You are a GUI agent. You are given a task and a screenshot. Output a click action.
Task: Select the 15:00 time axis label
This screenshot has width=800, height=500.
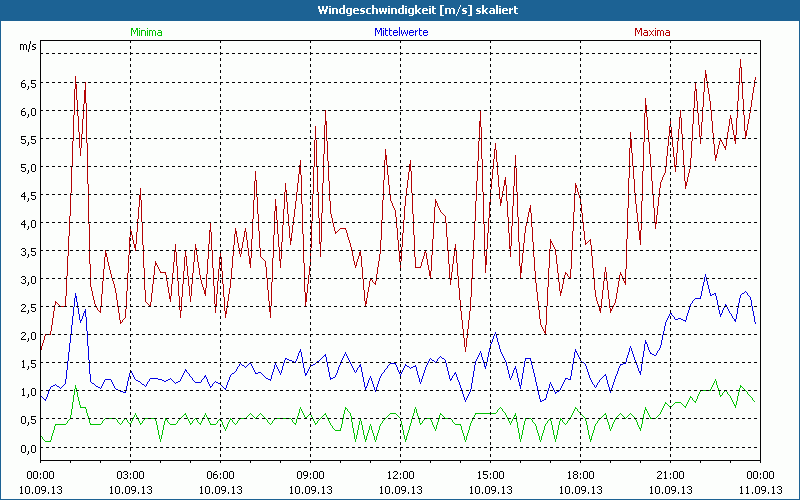point(490,474)
